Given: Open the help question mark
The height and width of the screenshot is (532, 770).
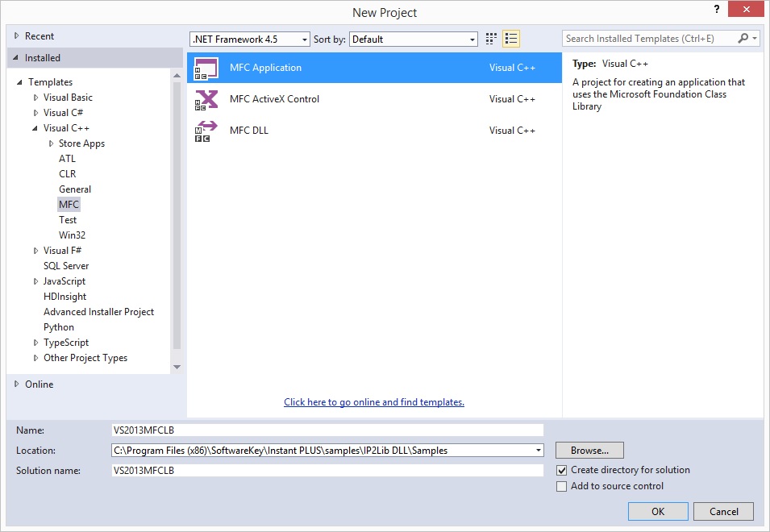Looking at the screenshot, I should pyautogui.click(x=717, y=9).
